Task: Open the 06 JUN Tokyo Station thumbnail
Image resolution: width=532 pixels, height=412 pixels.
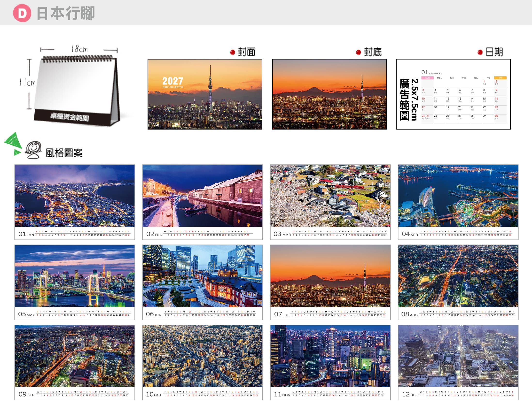Action: (203, 282)
